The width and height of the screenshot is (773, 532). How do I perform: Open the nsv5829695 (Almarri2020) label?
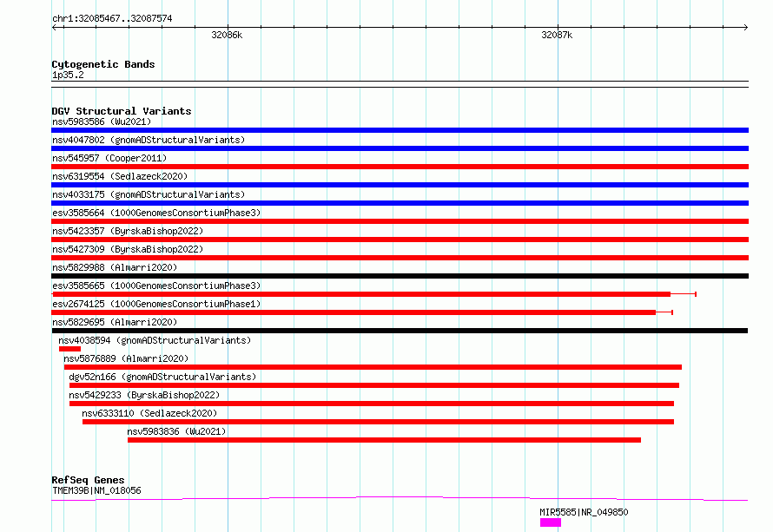[x=115, y=322]
